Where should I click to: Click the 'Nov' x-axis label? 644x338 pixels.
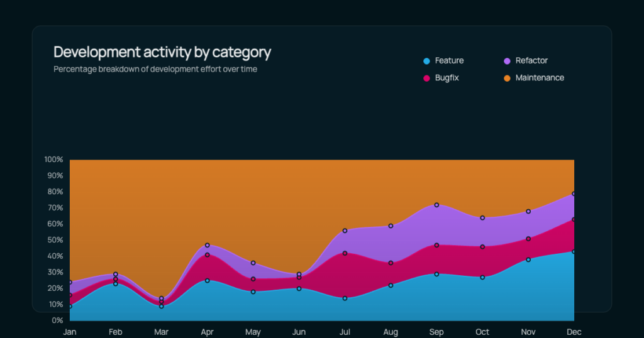pyautogui.click(x=528, y=332)
